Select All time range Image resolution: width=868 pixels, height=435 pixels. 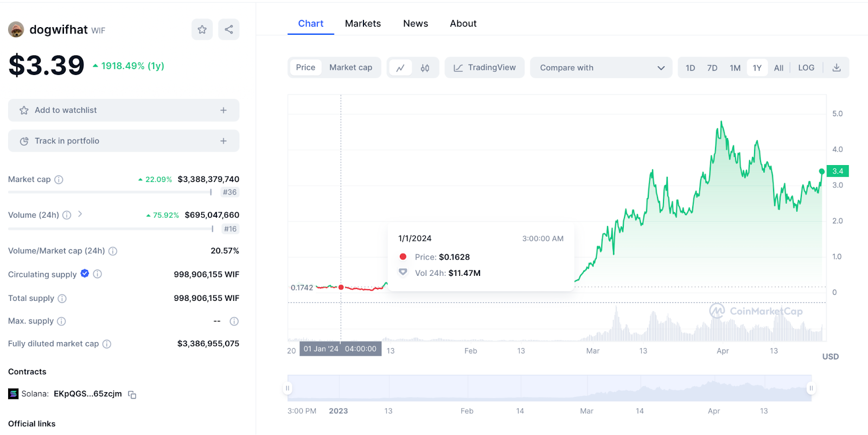(778, 68)
